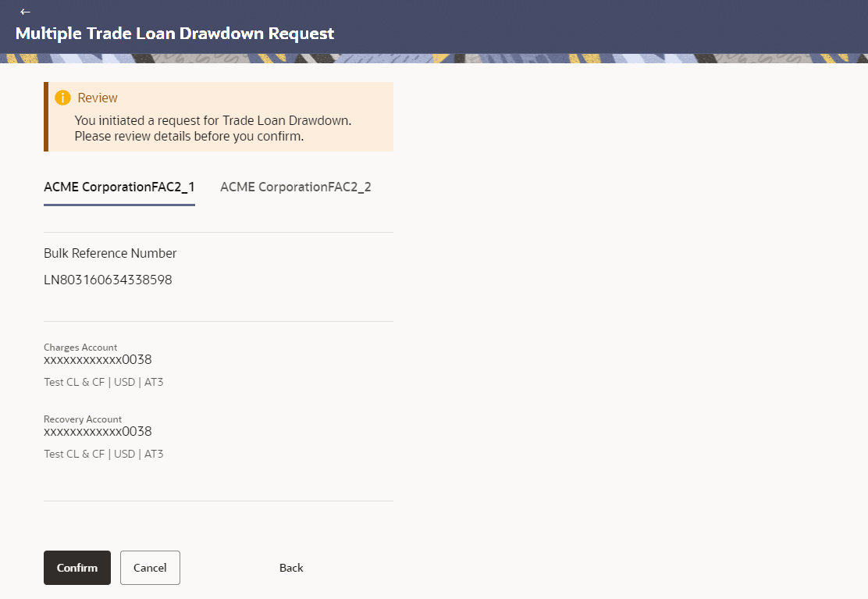
Task: Switch to the ACME CorporationFAC2_1 tab
Action: (x=119, y=187)
